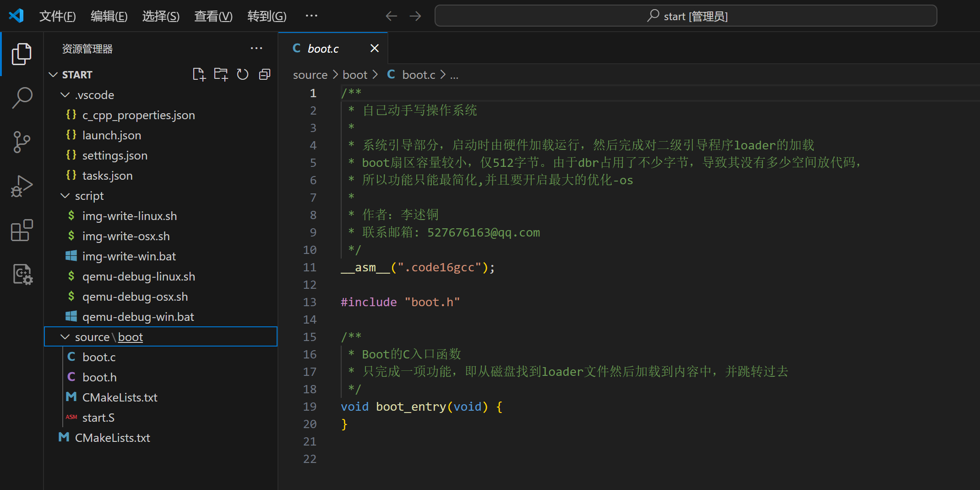Open the Extensions view

(x=22, y=230)
